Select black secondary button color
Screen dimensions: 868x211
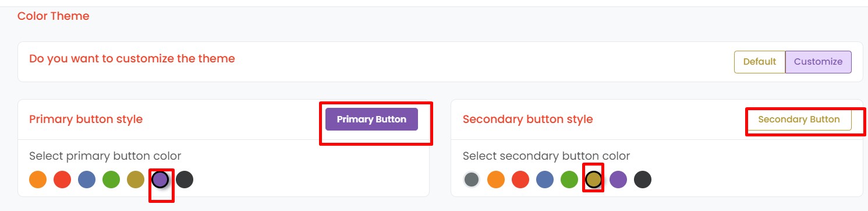coord(643,180)
